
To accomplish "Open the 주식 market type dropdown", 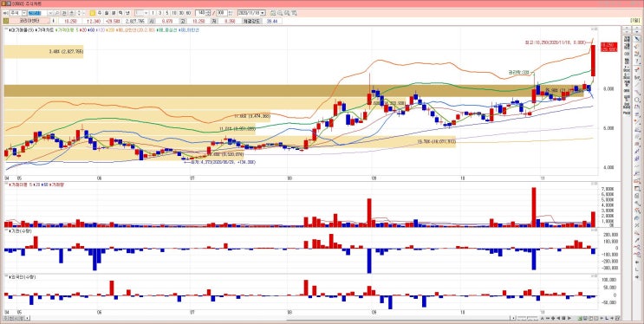I will tap(24, 13).
